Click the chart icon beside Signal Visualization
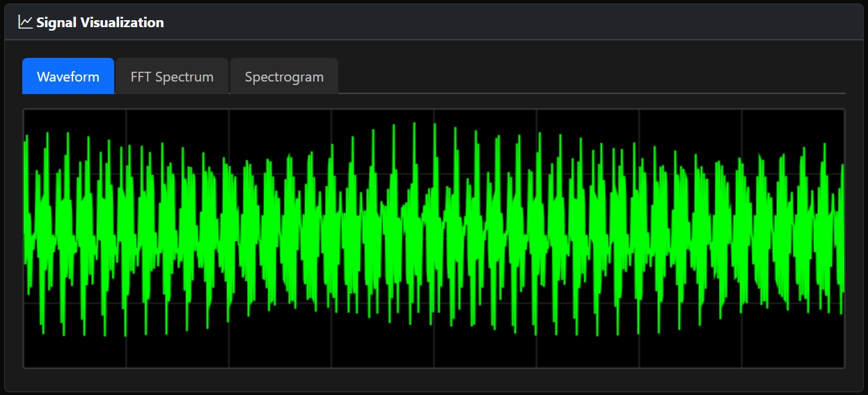868x395 pixels. coord(25,22)
